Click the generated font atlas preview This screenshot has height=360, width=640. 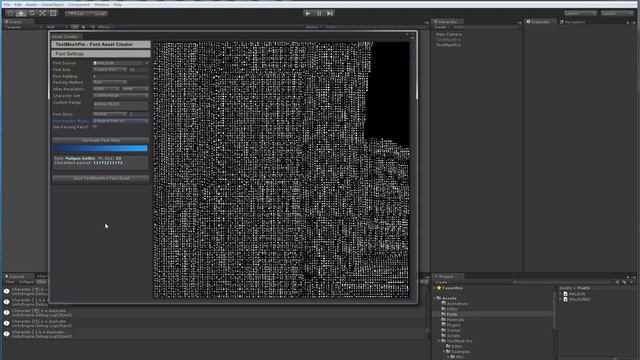[281, 169]
